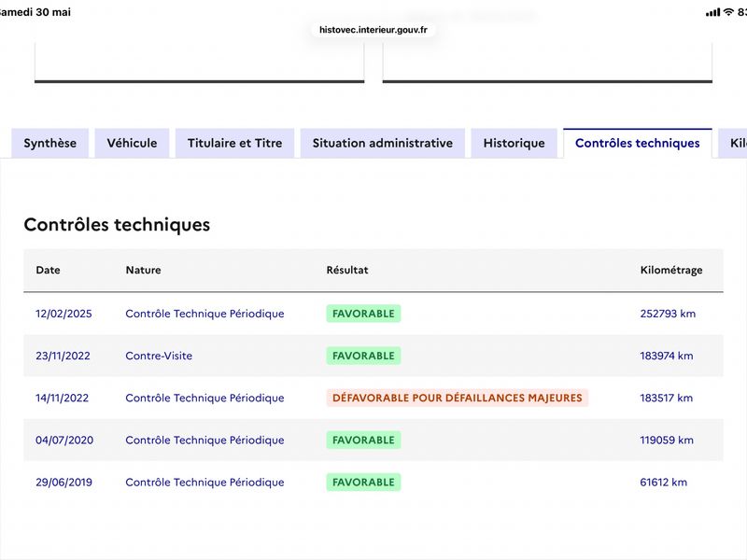Screen dimensions: 747x560
Task: Select the Situation administrative tab
Action: pos(383,143)
